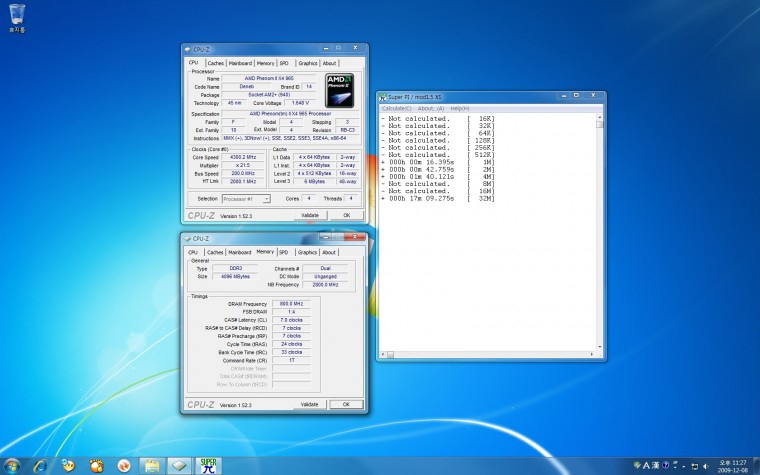
Task: Switch to Super PI taskbar button
Action: coord(208,466)
